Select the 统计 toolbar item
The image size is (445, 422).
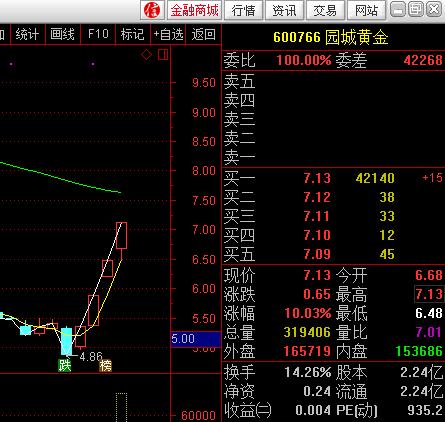pyautogui.click(x=27, y=34)
